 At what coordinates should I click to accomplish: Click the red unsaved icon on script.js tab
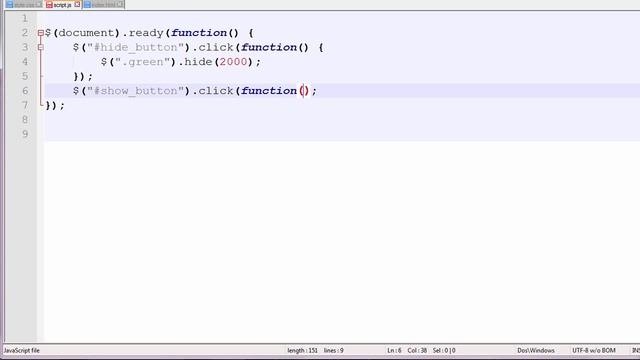(49, 5)
